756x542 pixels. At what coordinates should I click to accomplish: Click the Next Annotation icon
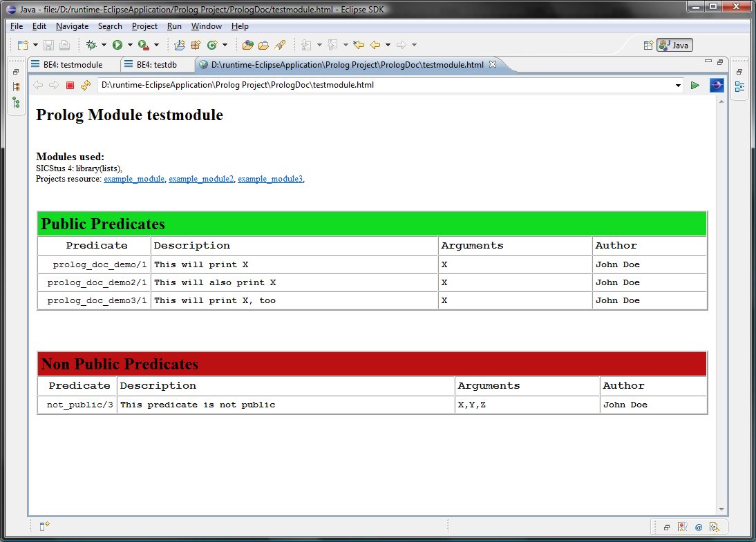click(305, 45)
